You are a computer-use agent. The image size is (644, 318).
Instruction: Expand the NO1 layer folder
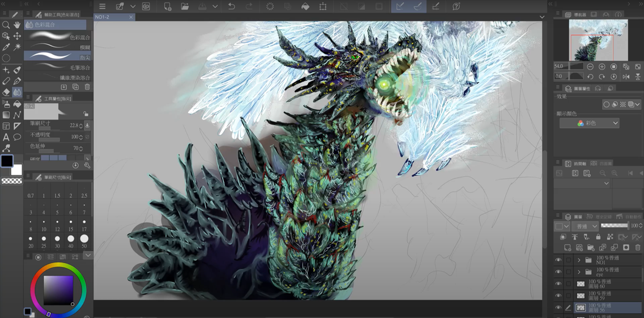point(579,260)
